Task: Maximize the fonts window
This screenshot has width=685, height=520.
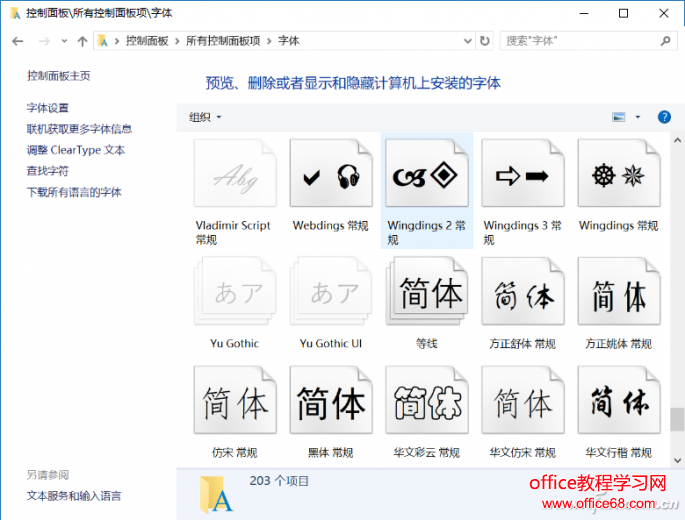Action: pyautogui.click(x=623, y=14)
